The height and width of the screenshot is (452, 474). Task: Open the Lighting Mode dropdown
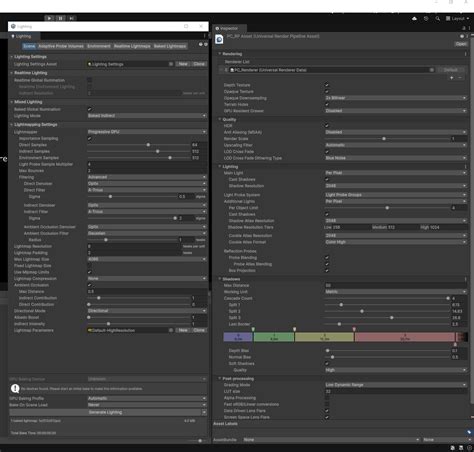click(x=147, y=116)
